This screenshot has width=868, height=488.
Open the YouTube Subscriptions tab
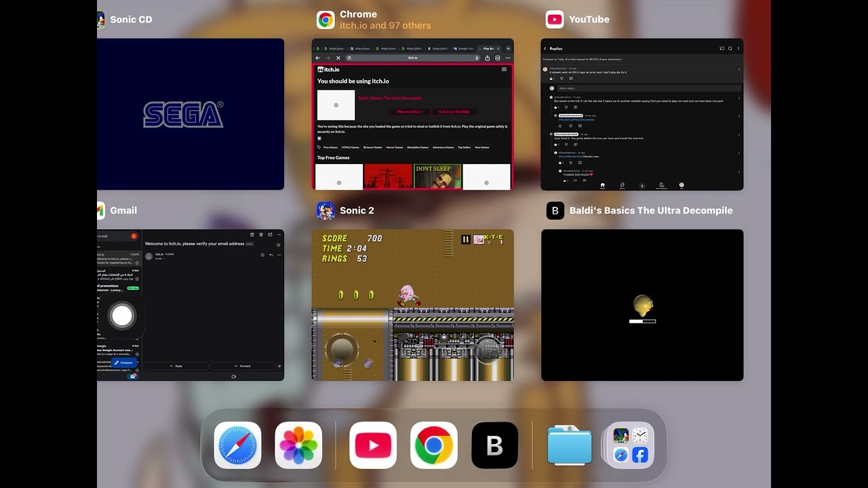662,186
